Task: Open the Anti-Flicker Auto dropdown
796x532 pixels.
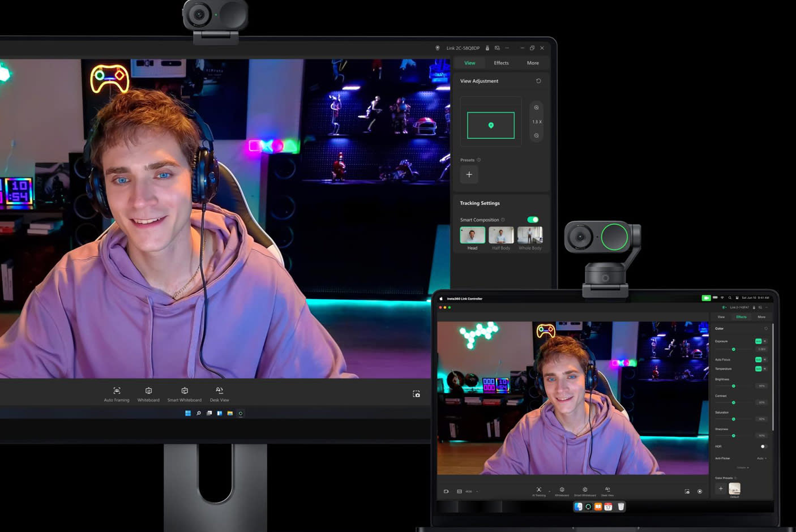Action: pyautogui.click(x=761, y=458)
